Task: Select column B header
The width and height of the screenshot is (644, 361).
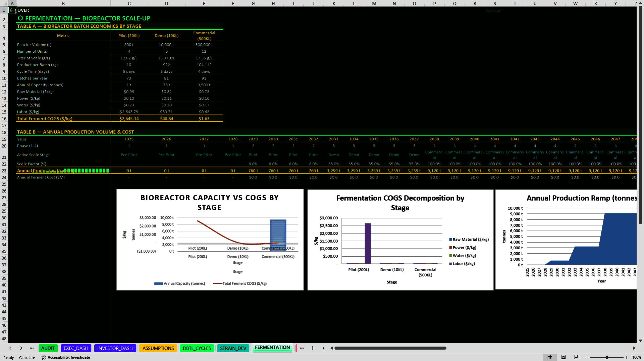Action: click(x=63, y=3)
